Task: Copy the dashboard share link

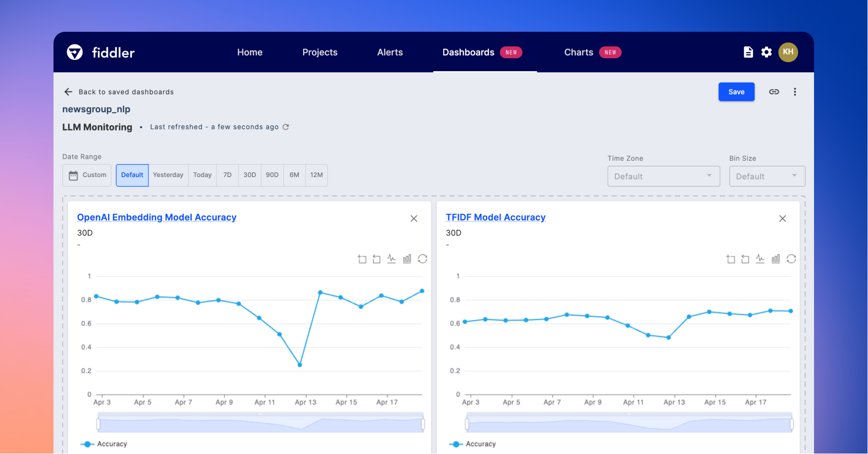Action: (x=774, y=91)
